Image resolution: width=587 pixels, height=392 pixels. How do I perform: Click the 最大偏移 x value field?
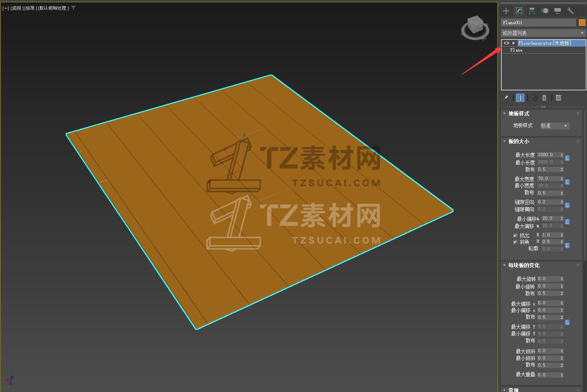[x=548, y=303]
